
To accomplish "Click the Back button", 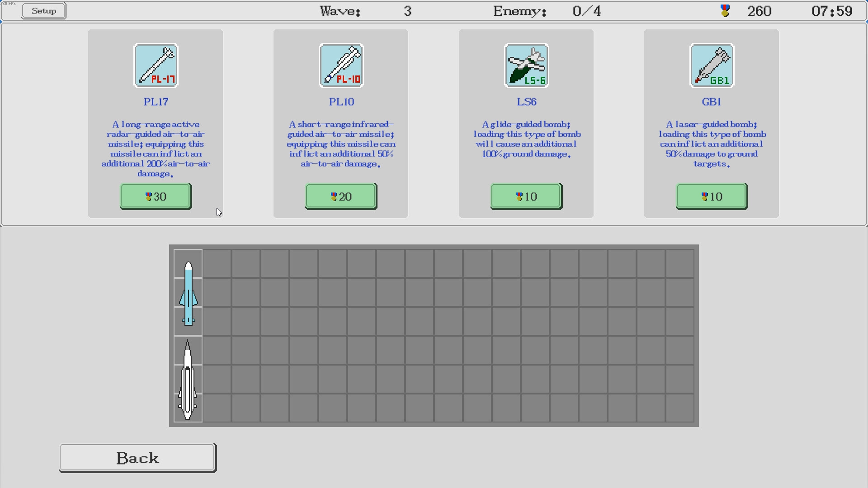I will pyautogui.click(x=137, y=458).
